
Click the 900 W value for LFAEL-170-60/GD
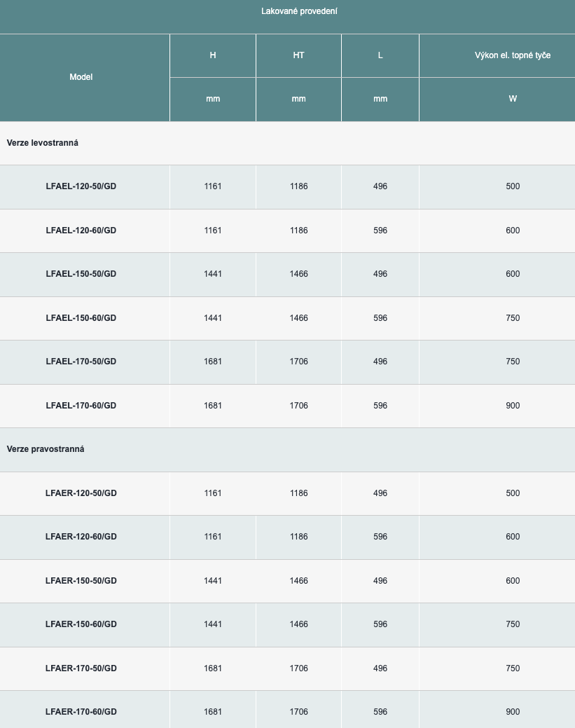[x=513, y=406]
